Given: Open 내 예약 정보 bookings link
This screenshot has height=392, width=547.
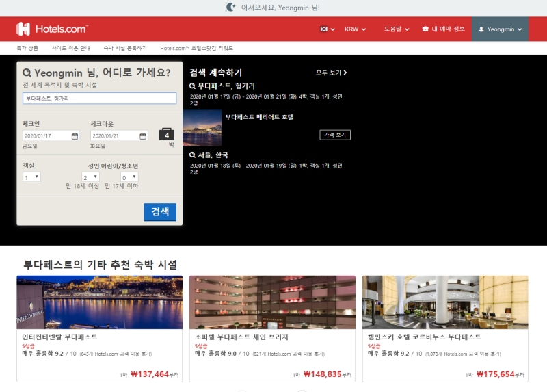Looking at the screenshot, I should tap(448, 29).
